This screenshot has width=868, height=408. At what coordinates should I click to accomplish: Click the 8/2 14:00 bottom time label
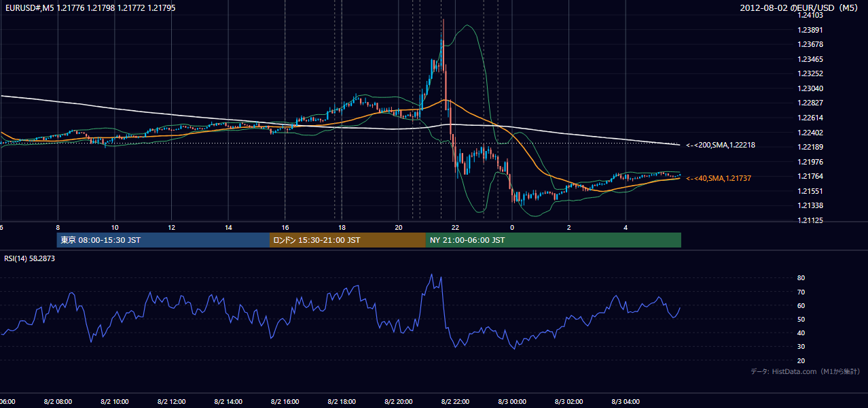click(228, 402)
